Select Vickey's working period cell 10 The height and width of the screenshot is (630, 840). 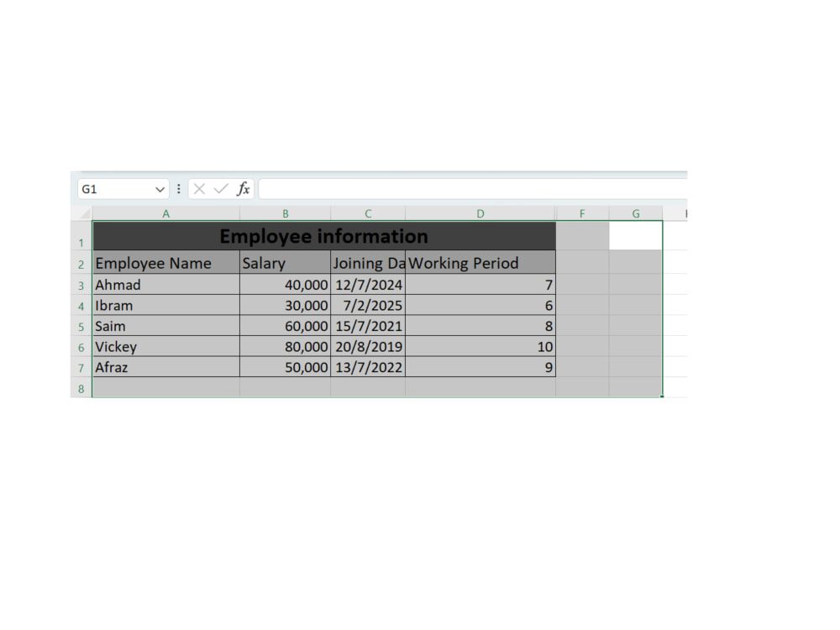[480, 347]
